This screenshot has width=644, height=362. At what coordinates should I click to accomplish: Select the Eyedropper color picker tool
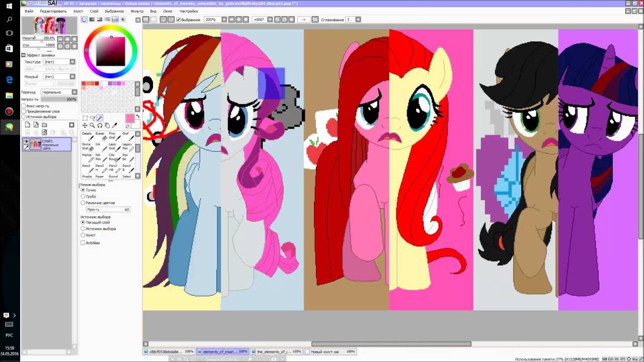coord(115,126)
